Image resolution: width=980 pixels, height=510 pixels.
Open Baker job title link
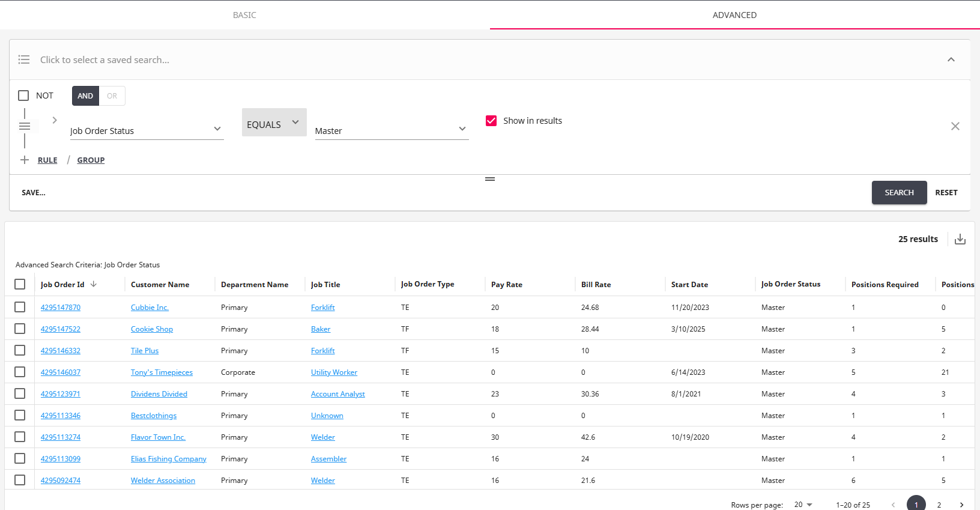(x=321, y=329)
